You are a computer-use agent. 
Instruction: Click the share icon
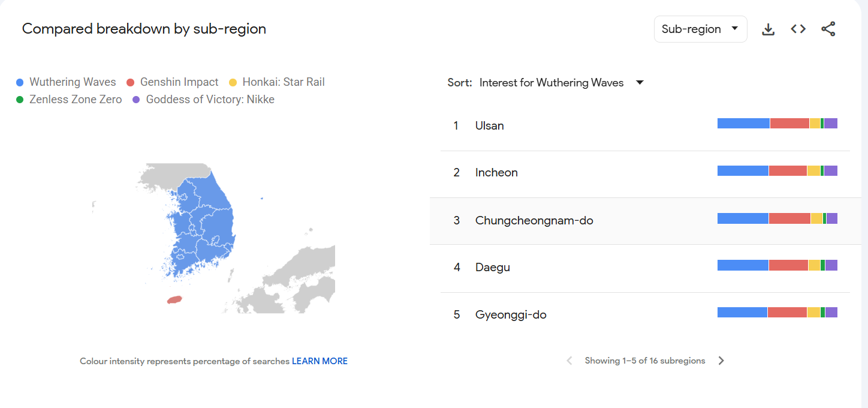(x=828, y=29)
